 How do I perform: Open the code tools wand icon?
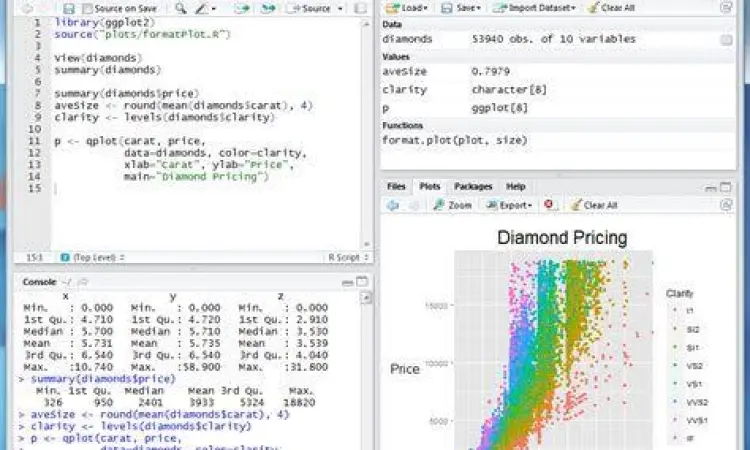pyautogui.click(x=204, y=8)
